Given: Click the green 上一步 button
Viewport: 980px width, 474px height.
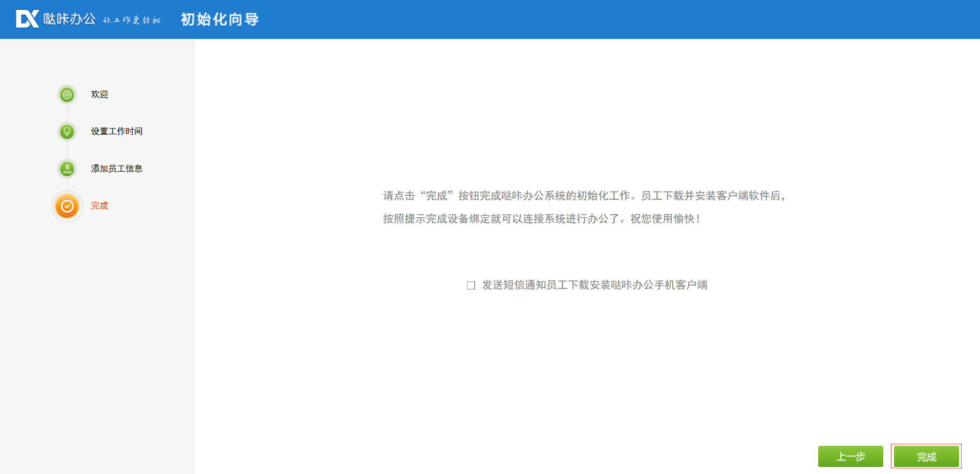Looking at the screenshot, I should point(850,456).
